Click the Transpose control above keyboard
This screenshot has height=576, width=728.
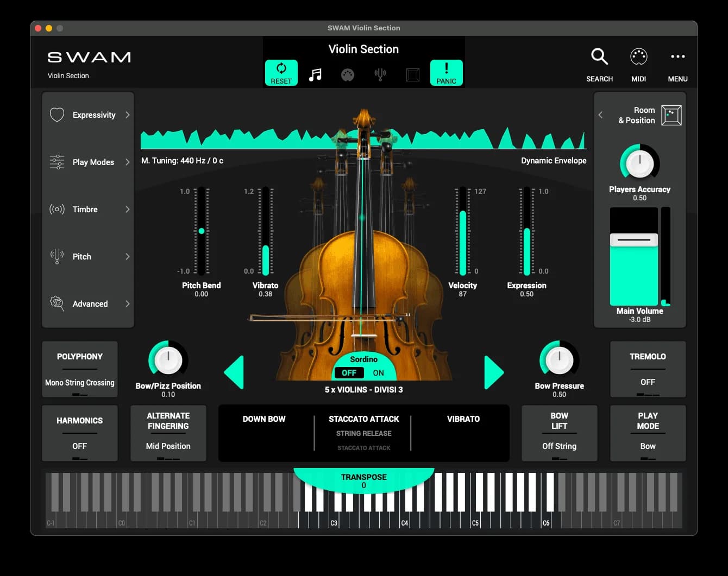pos(363,480)
